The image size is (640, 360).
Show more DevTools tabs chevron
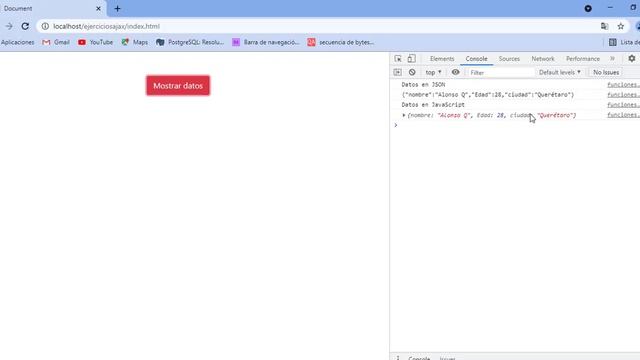pos(613,59)
